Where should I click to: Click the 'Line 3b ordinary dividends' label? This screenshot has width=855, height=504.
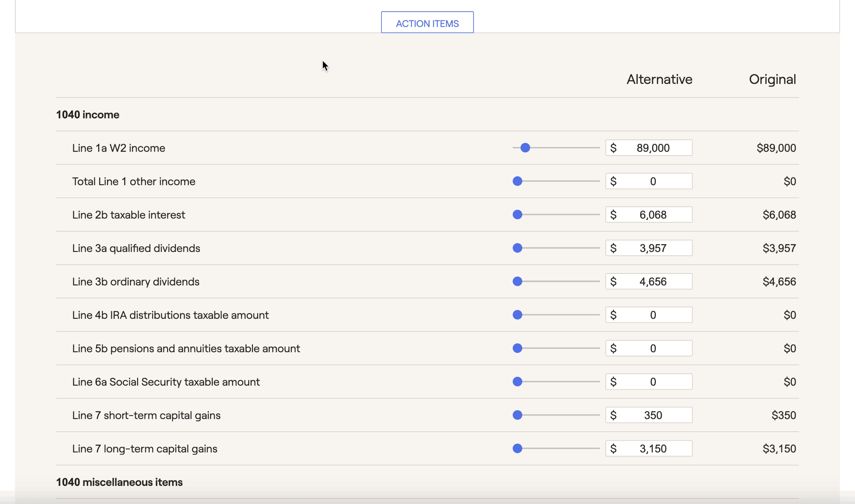click(136, 282)
